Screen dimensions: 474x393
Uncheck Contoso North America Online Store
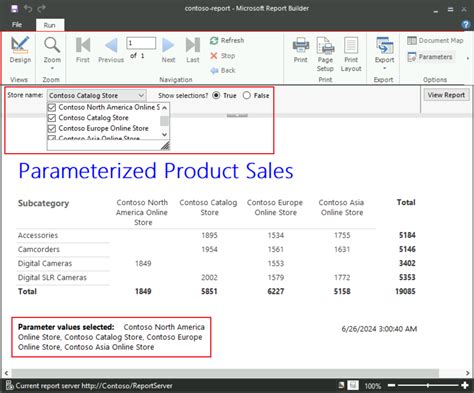(x=52, y=107)
